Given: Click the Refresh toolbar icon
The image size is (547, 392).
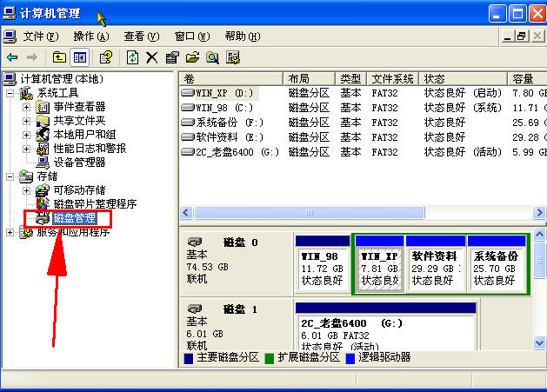Looking at the screenshot, I should click(132, 57).
